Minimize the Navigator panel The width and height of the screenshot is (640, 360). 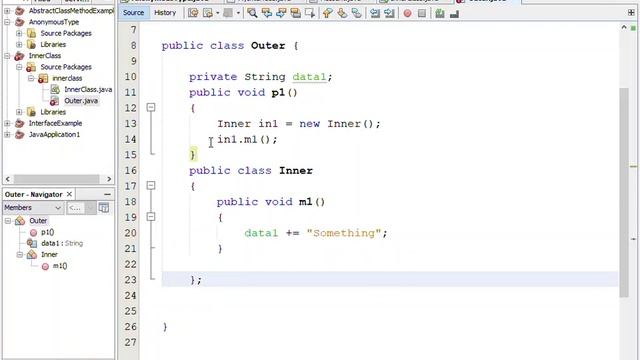tap(107, 194)
